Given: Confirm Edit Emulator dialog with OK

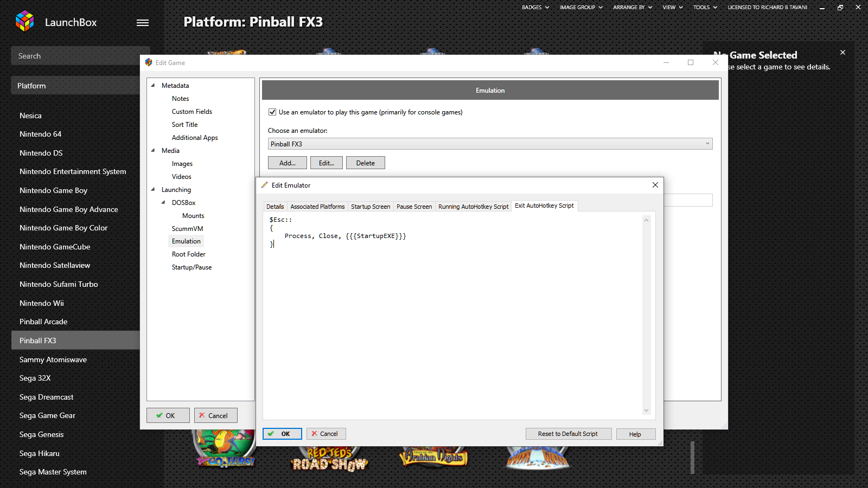Looking at the screenshot, I should (282, 434).
